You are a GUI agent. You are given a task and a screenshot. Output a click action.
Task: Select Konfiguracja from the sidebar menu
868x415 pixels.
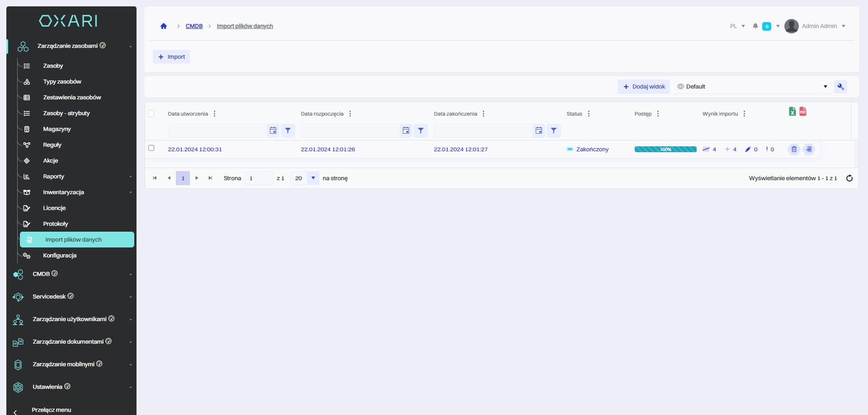[60, 256]
